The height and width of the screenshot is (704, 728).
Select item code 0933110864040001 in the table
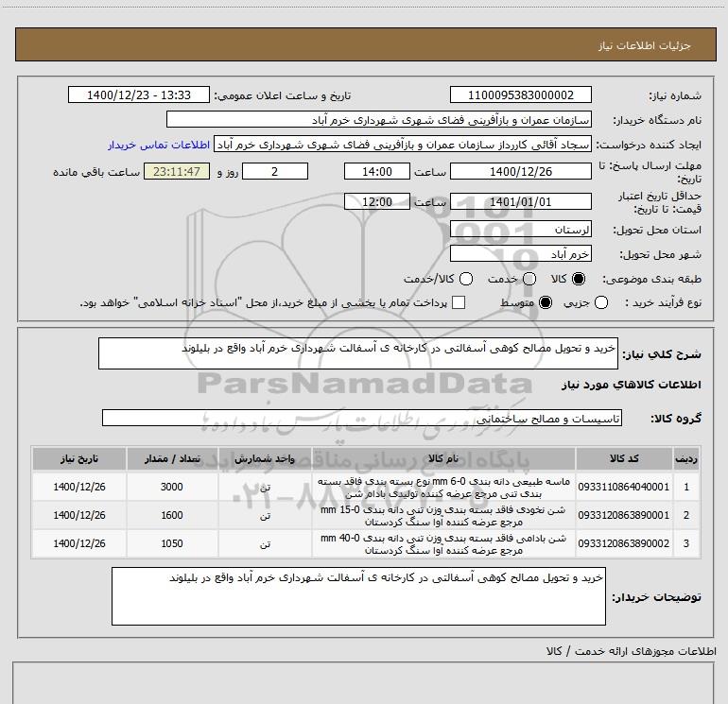[x=624, y=487]
